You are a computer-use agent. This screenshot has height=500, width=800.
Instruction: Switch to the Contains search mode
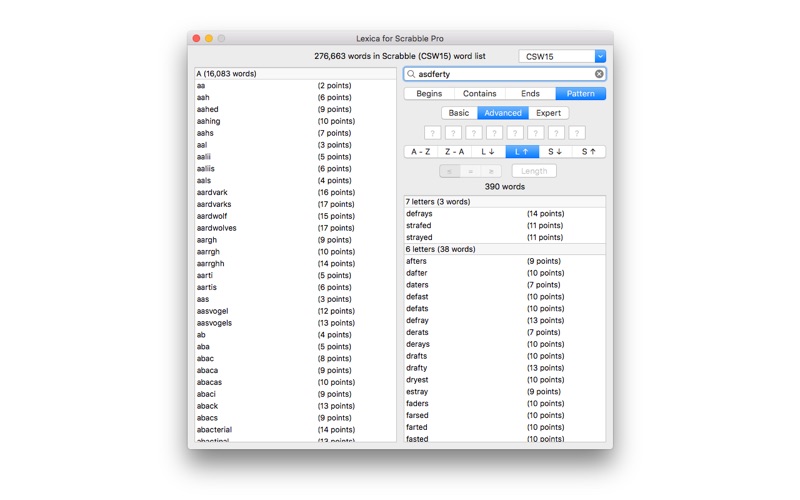(x=480, y=93)
